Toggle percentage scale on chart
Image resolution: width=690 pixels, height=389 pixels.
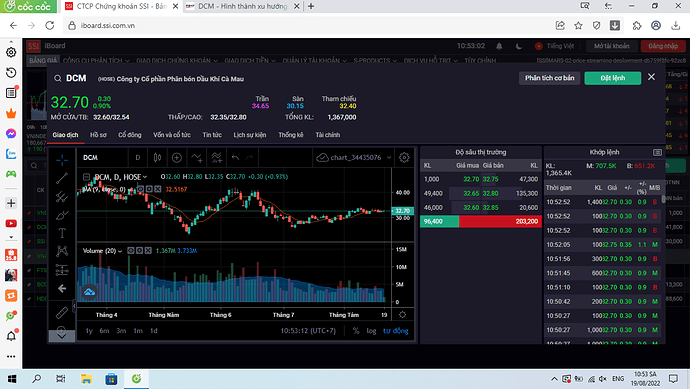coord(356,331)
